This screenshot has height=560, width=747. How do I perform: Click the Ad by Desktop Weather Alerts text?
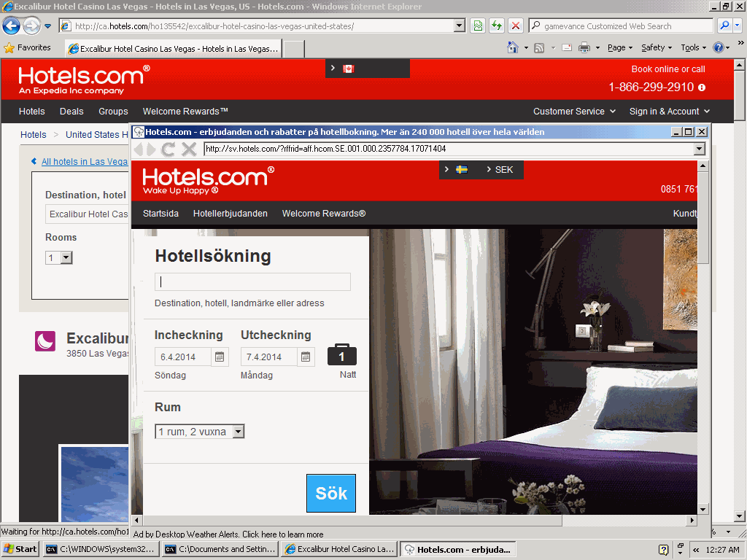point(228,534)
